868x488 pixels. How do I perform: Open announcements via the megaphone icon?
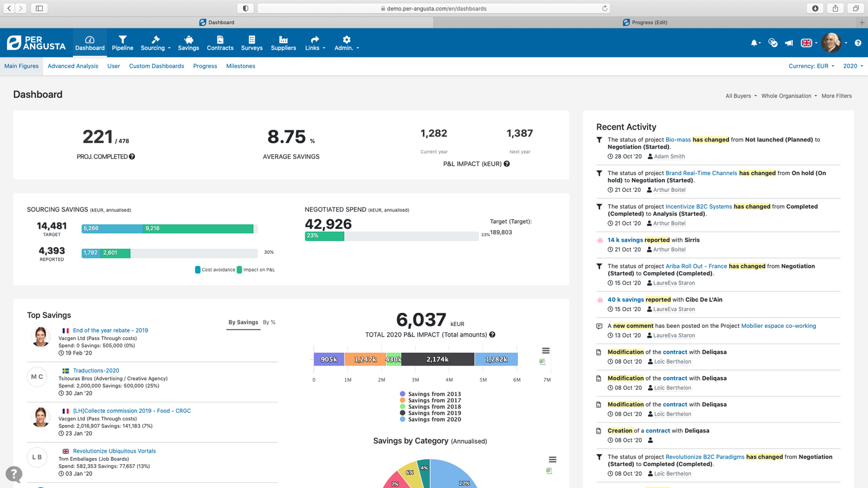pos(788,43)
